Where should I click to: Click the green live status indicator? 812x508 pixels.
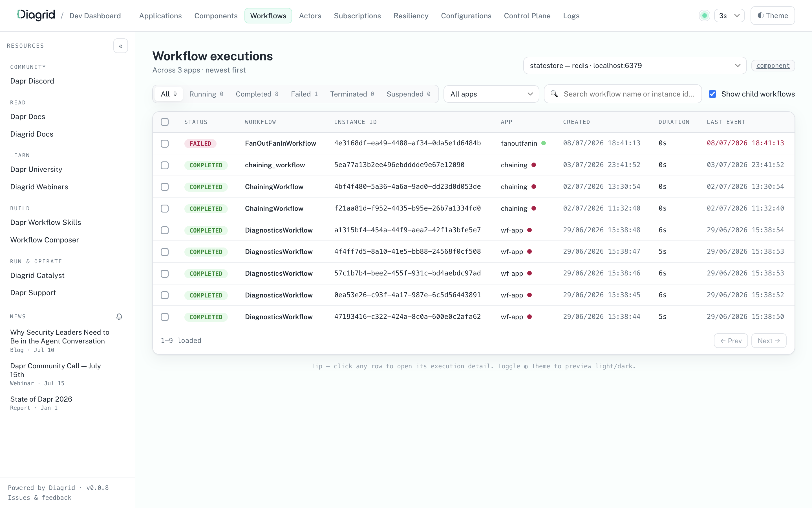(704, 16)
